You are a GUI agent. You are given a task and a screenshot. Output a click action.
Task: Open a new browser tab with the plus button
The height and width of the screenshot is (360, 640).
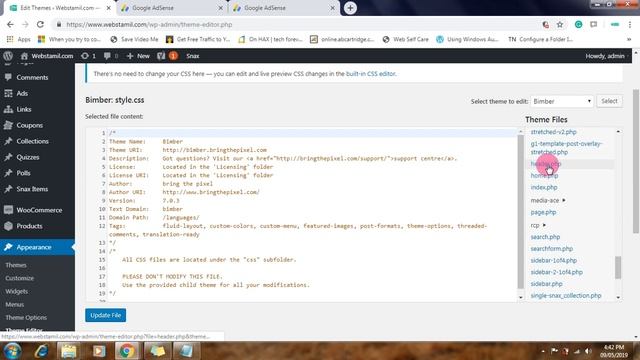pyautogui.click(x=350, y=8)
